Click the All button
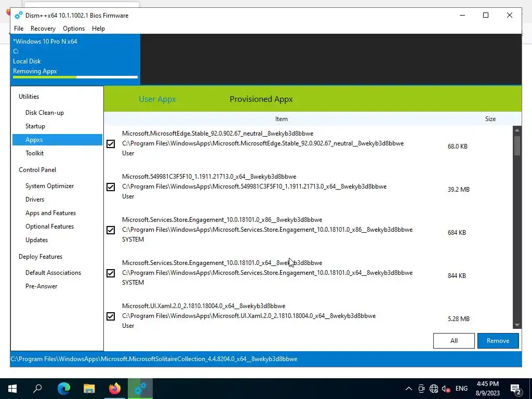 (x=454, y=341)
